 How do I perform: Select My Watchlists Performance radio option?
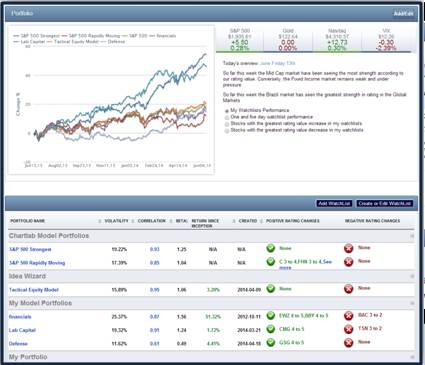(227, 111)
